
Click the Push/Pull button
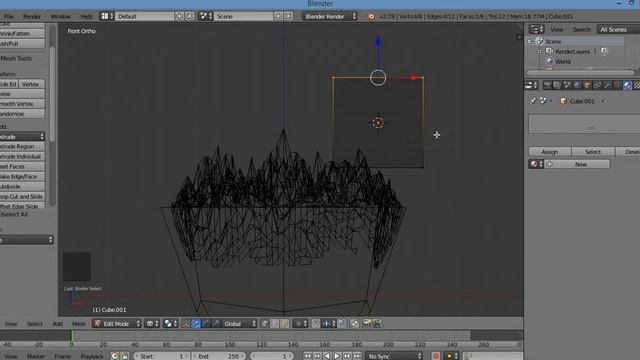22,44
